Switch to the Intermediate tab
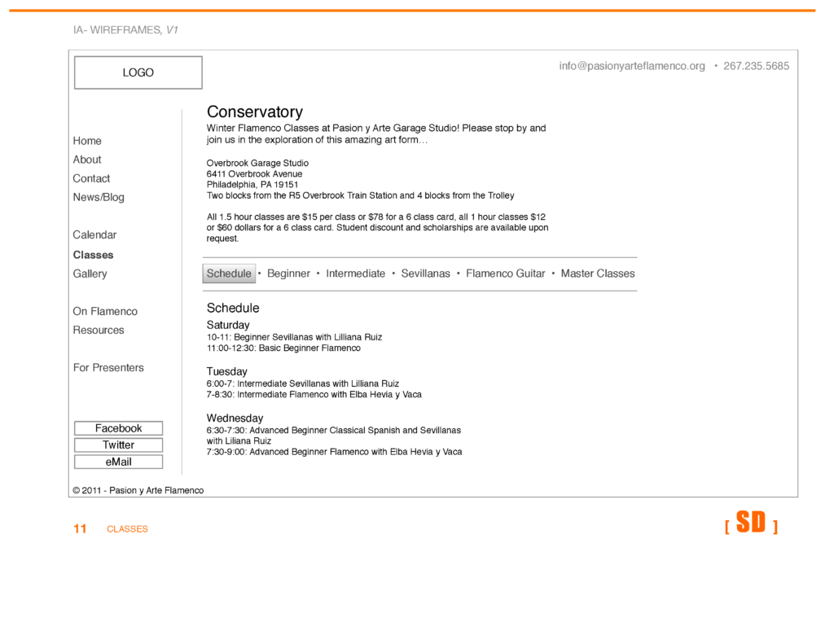This screenshot has height=644, width=834. 355,274
